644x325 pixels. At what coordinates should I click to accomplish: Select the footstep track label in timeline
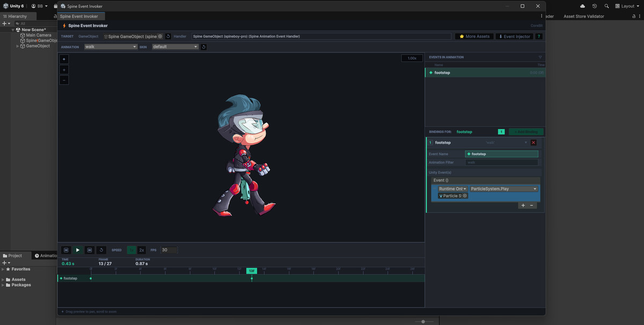pyautogui.click(x=70, y=278)
